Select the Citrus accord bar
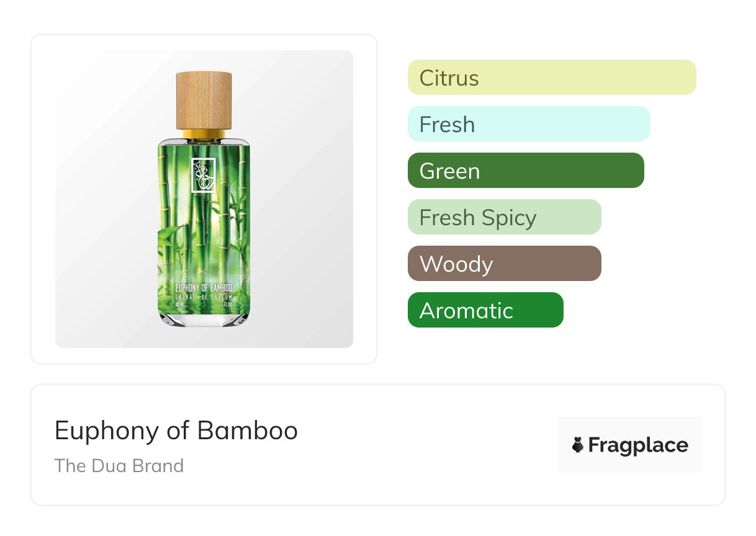756x536 pixels. tap(551, 78)
